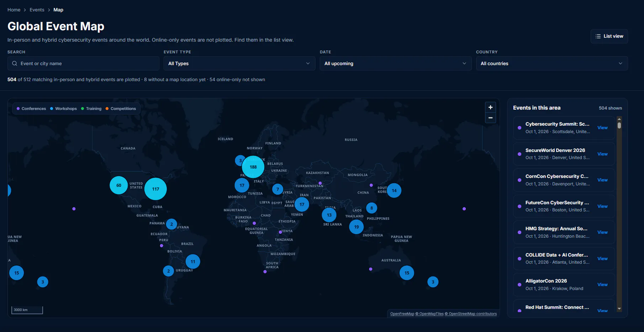
Task: Open the 117 events cluster in eastern US
Action: click(155, 189)
